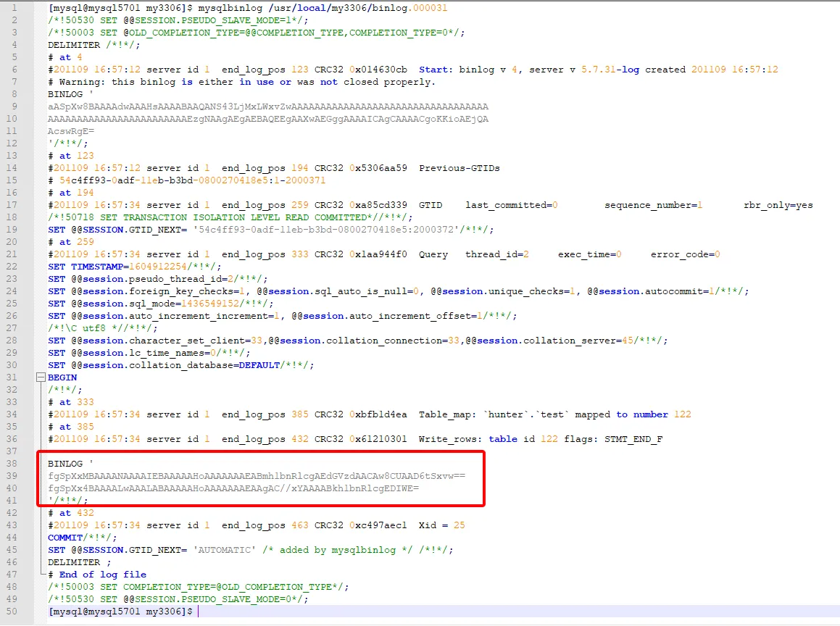The height and width of the screenshot is (626, 840).
Task: Click 'DELIMITER ;' on line 46
Action: tap(80, 562)
